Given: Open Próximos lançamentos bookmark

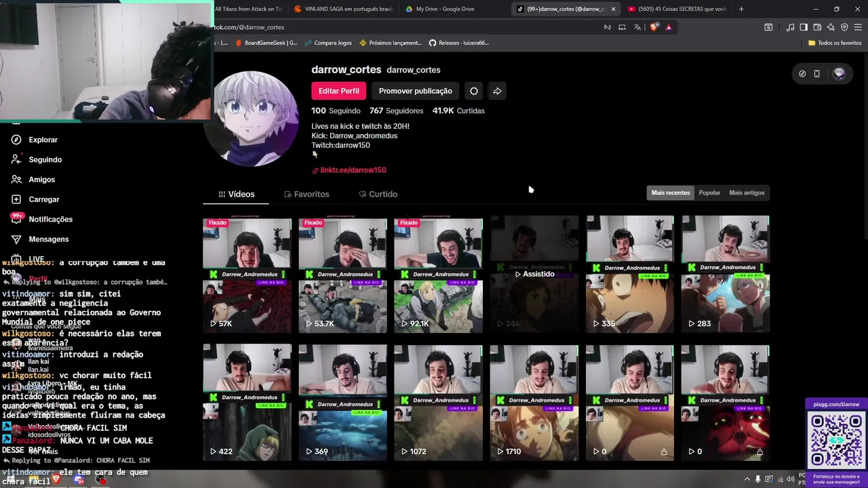Looking at the screenshot, I should coord(391,43).
